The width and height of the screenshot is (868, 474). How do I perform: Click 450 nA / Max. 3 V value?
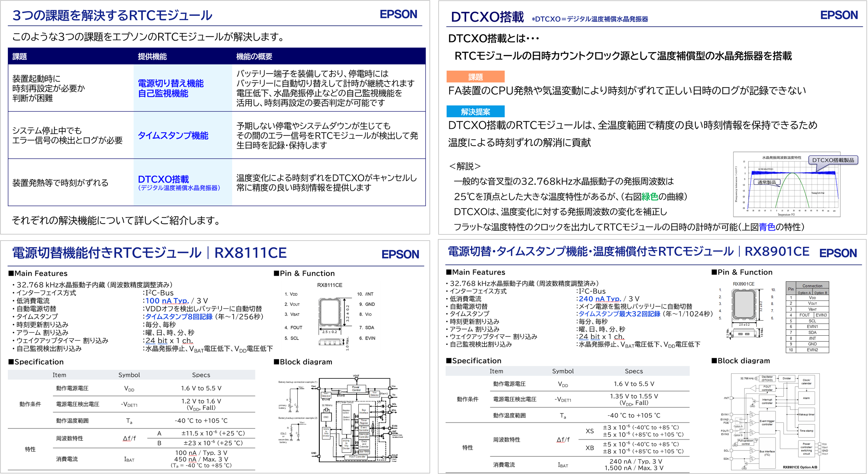click(201, 459)
